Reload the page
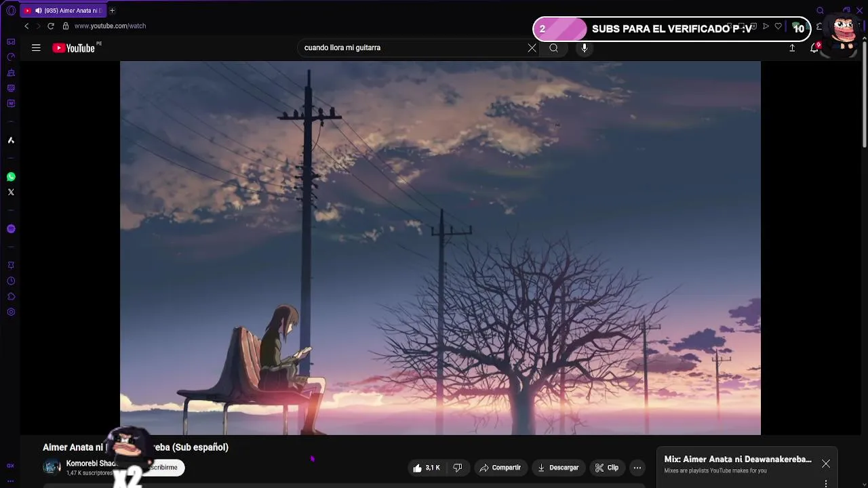This screenshot has height=488, width=868. 51,26
